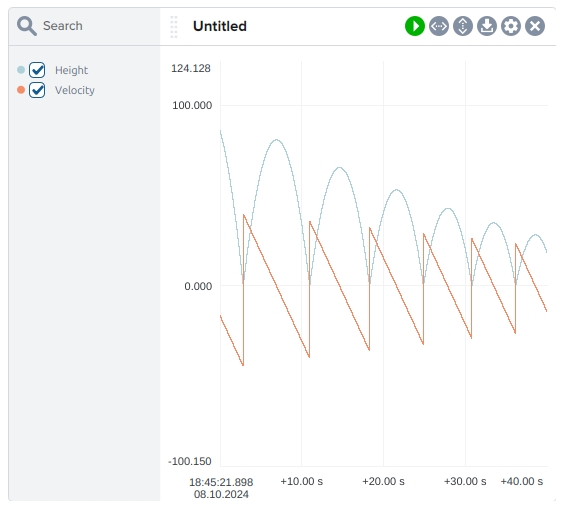Viewport: 566px width, 509px height.
Task: Uncheck the Velocity checkbox
Action: click(37, 90)
